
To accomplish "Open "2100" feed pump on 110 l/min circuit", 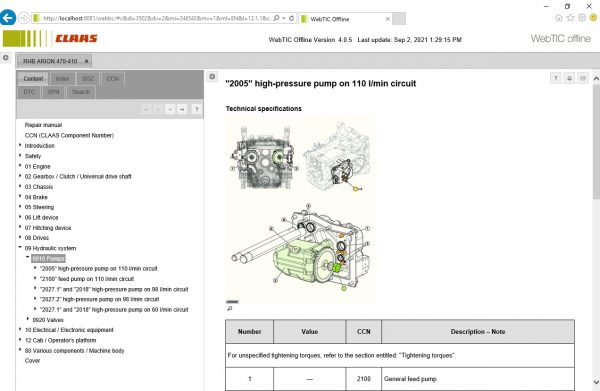I will (x=87, y=279).
